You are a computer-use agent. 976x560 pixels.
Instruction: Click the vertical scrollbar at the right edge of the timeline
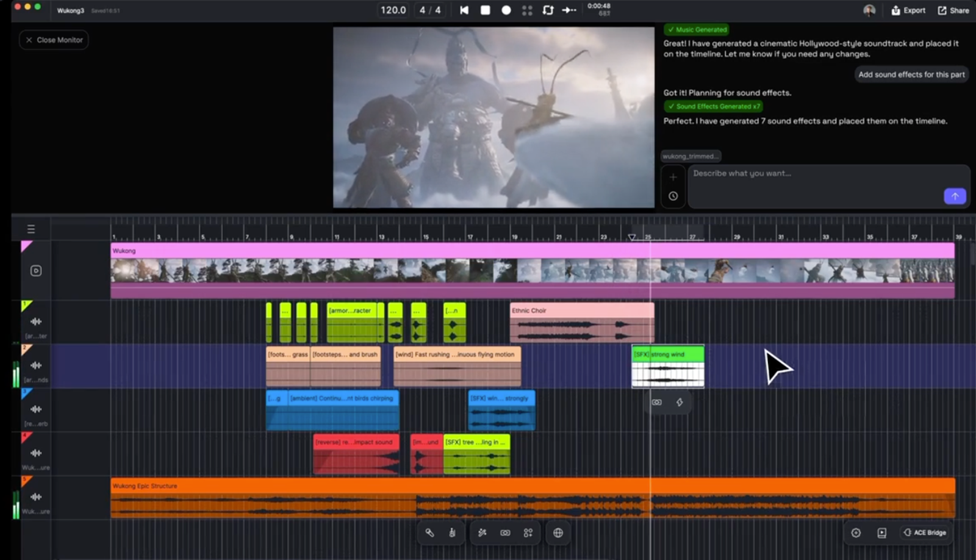pos(973,253)
